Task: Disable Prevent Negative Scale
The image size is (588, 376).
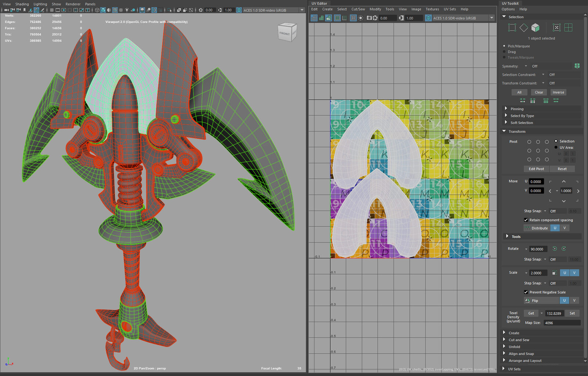Action: [526, 292]
